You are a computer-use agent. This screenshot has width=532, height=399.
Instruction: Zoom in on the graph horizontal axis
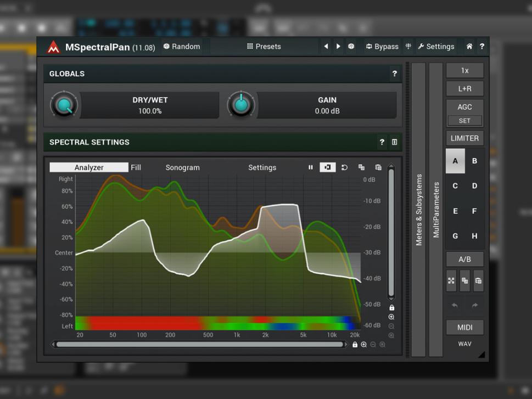coord(364,345)
